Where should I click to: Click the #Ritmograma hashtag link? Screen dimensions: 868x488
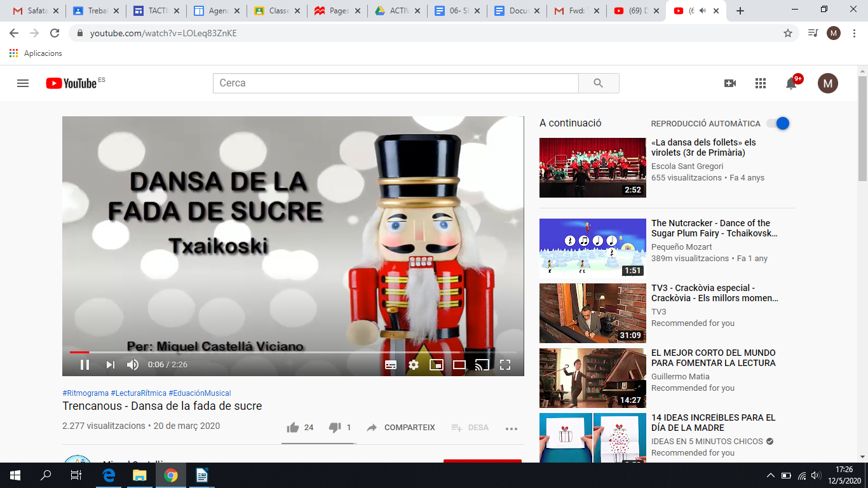85,393
